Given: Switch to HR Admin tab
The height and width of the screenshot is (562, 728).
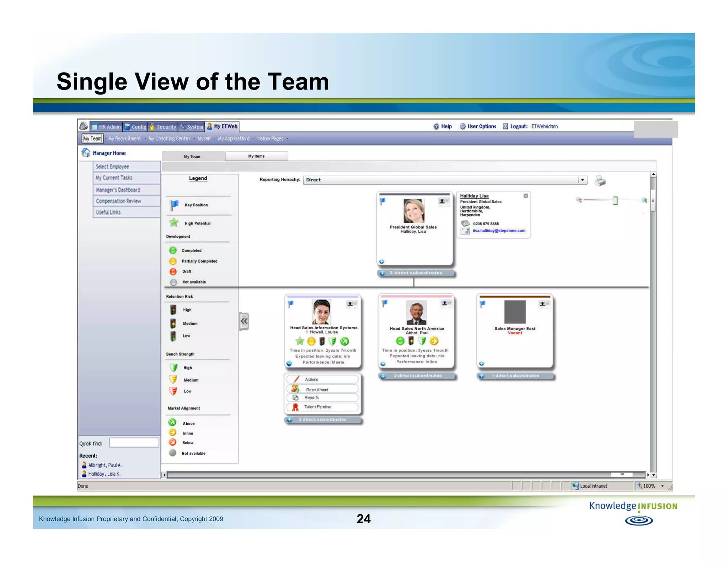Looking at the screenshot, I should click(x=106, y=127).
